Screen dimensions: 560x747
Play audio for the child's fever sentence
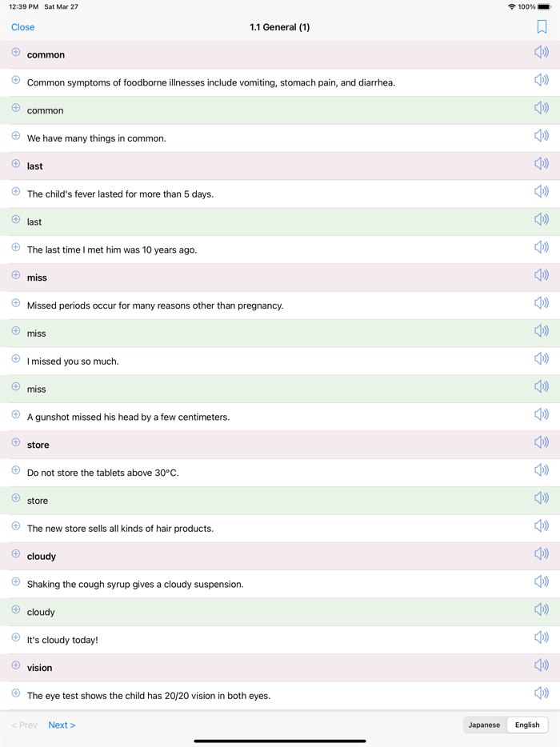point(542,192)
